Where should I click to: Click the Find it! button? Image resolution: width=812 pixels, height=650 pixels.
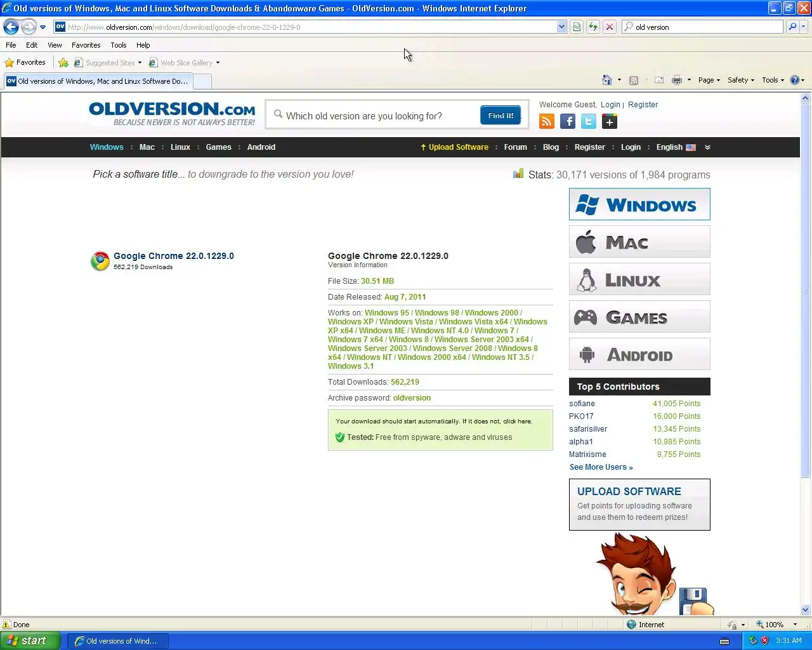click(501, 116)
